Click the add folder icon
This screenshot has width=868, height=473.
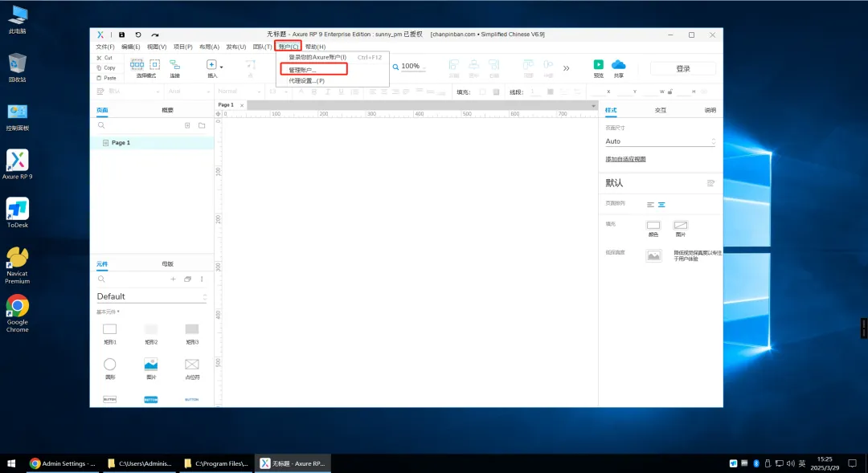[x=202, y=125]
